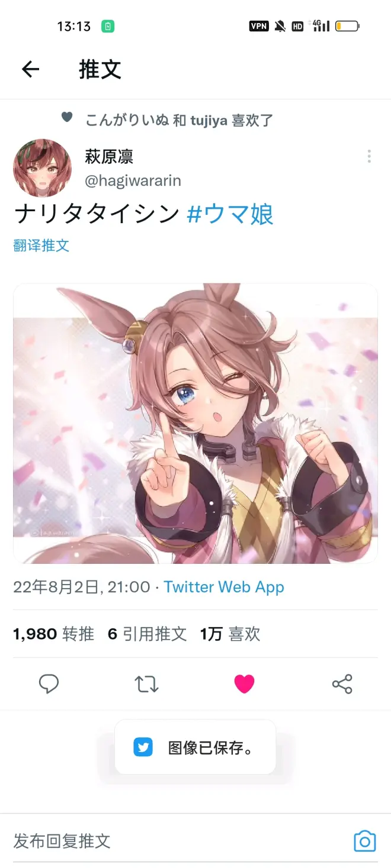Open the reply speech bubble icon
Viewport: 391px width, 868px height.
point(49,684)
